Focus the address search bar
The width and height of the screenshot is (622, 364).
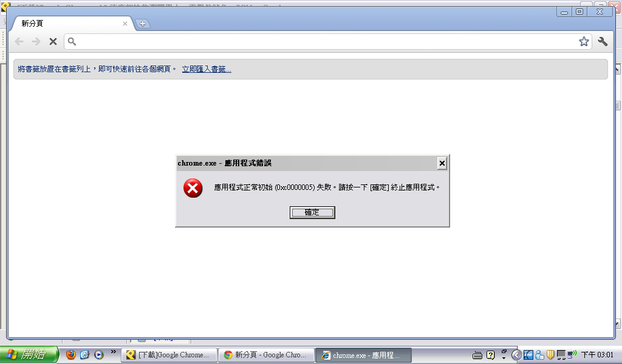(x=327, y=42)
